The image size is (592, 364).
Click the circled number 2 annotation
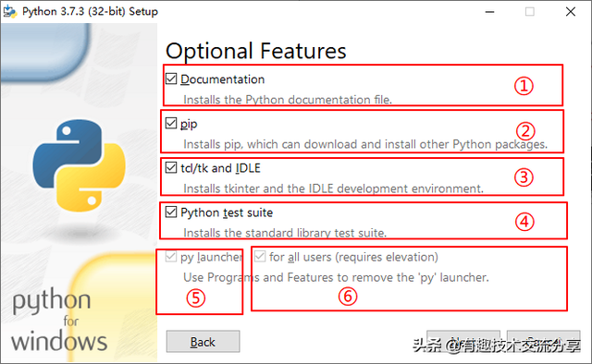point(525,131)
